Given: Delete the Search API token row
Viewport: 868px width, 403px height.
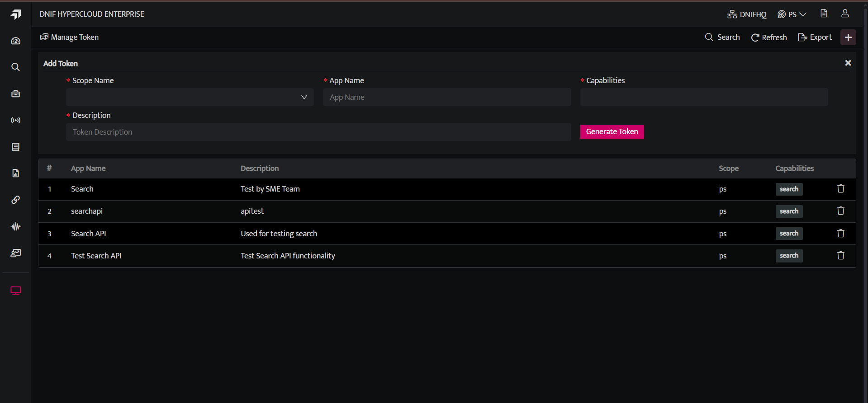Looking at the screenshot, I should coord(841,234).
